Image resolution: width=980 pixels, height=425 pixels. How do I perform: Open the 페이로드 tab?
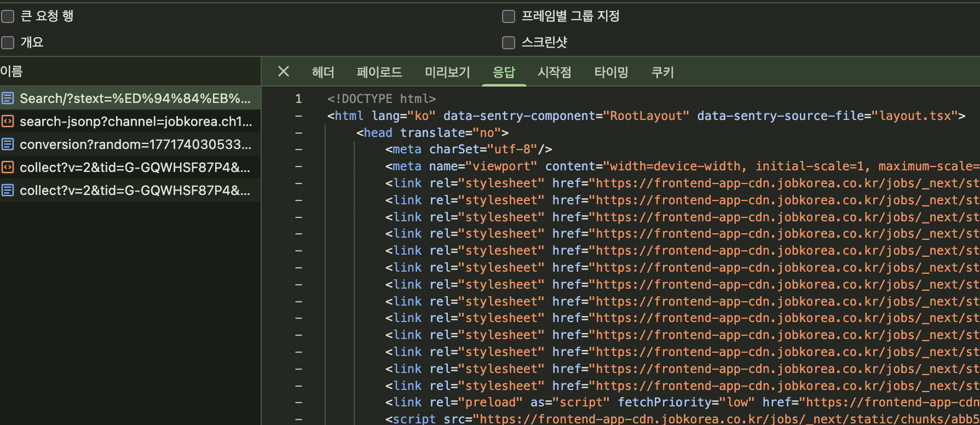379,72
